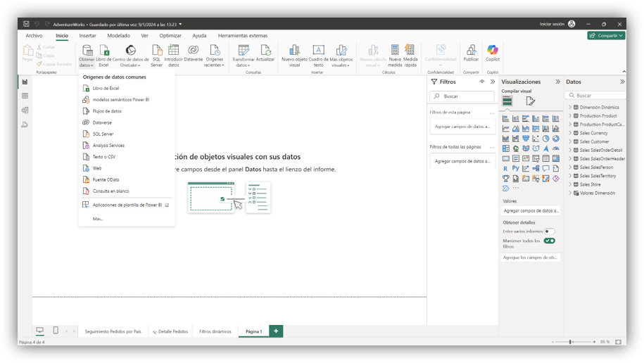Click the Filtros search field
The width and height of the screenshot is (644, 363).
[x=462, y=96]
